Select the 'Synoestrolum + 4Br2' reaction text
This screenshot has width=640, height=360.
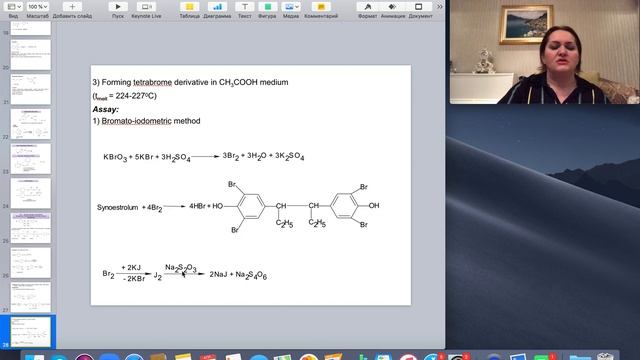tap(129, 208)
